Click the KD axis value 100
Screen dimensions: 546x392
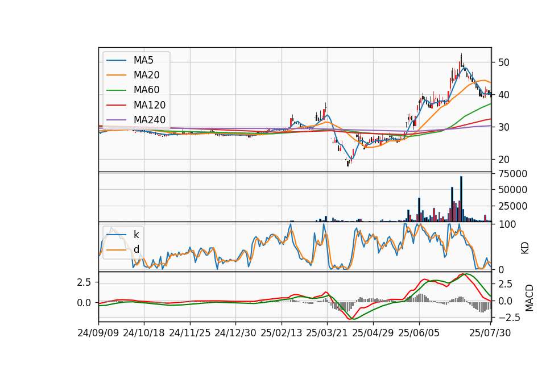[x=507, y=224]
